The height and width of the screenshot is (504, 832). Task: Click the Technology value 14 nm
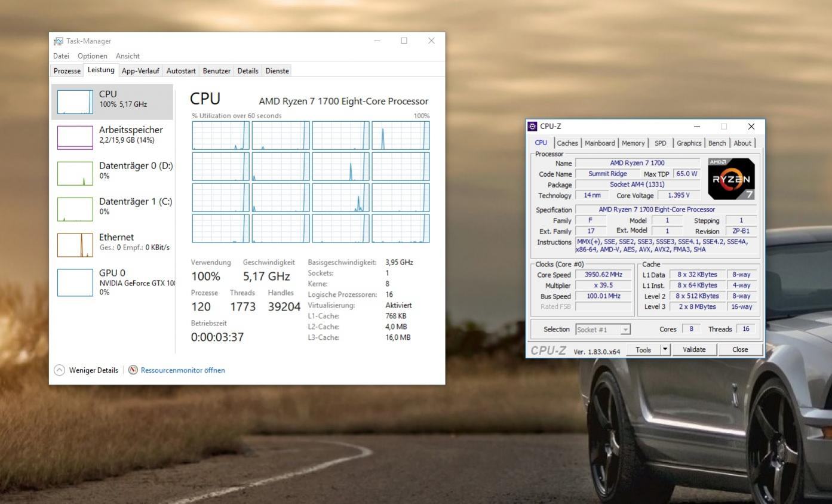[x=591, y=195]
